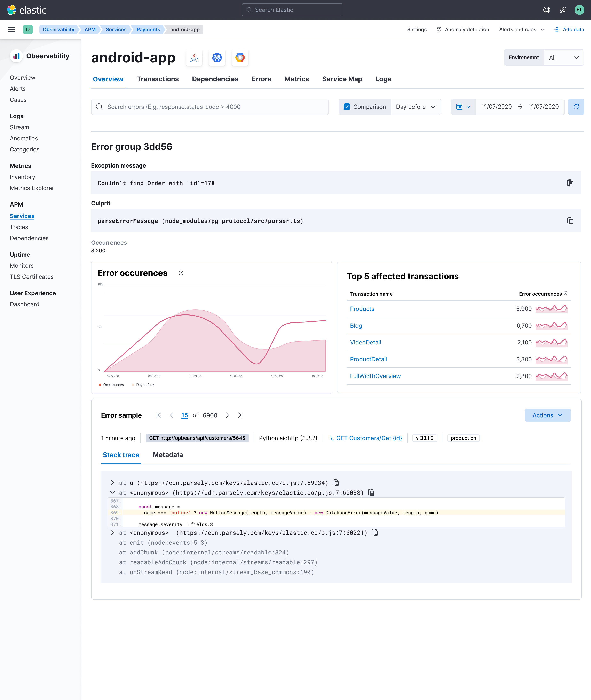Click the Search errors query field
Viewport: 591px width, 700px height.
point(210,107)
